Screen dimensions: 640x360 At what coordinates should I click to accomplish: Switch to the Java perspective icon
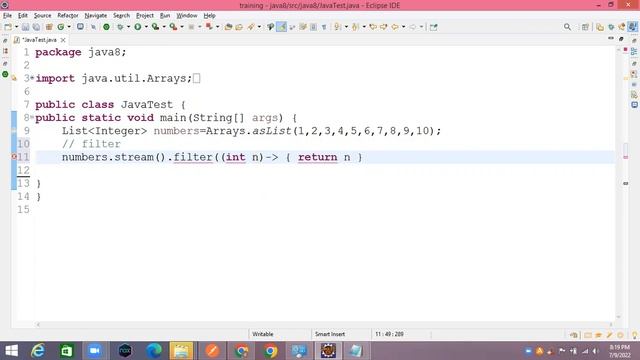tap(632, 27)
